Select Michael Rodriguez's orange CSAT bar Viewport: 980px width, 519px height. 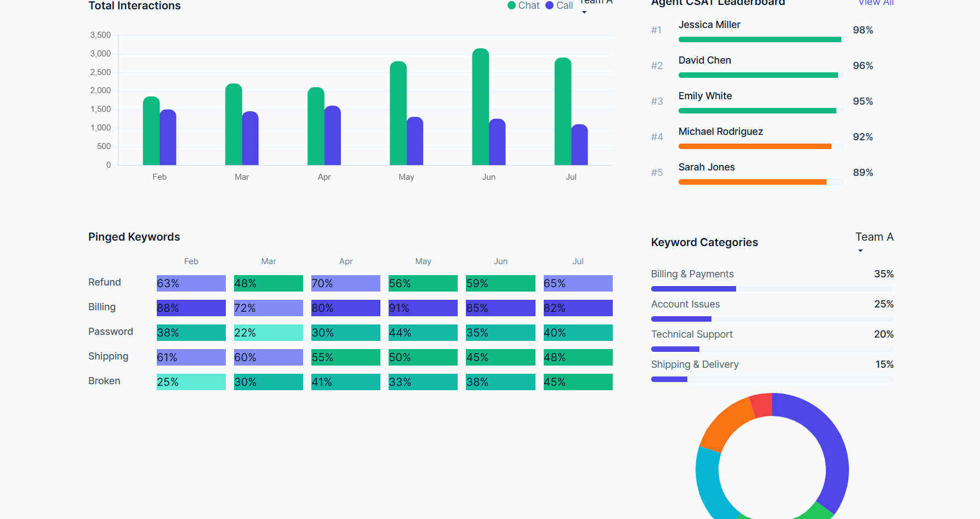[x=754, y=146]
